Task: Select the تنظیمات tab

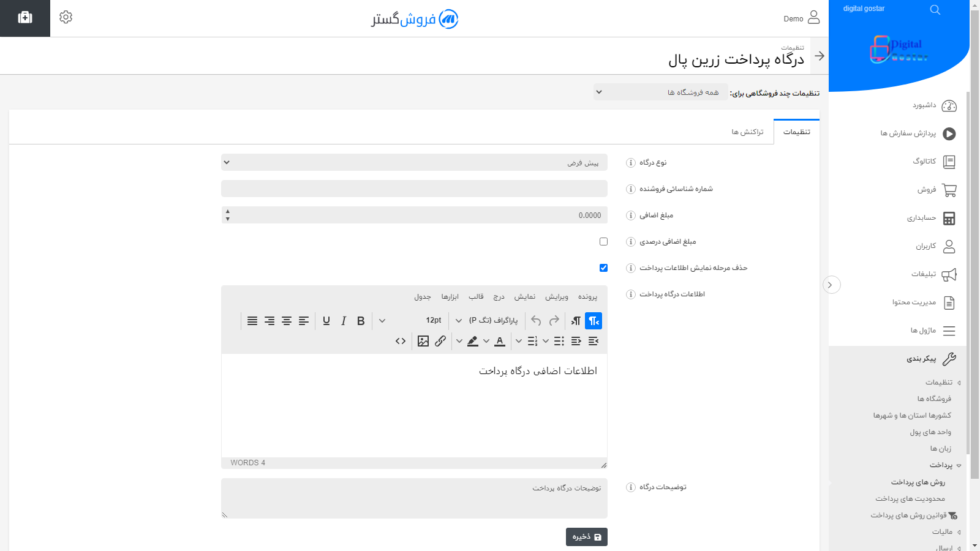Action: (797, 132)
